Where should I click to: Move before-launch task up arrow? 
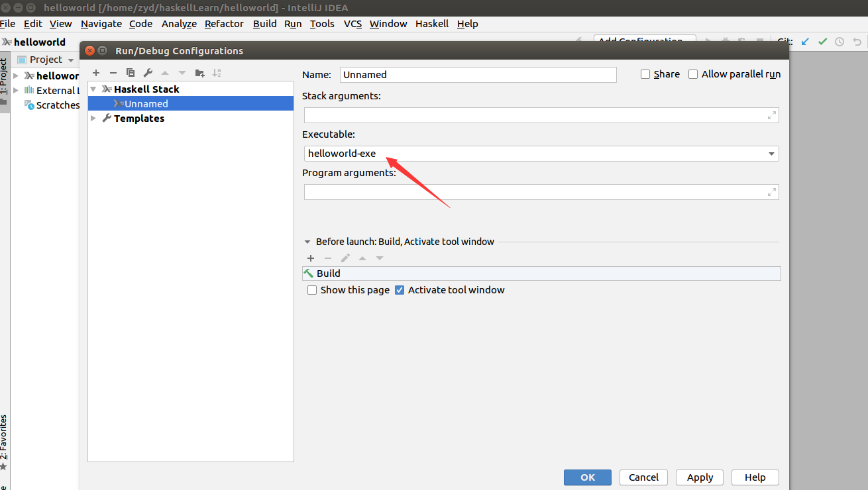[362, 258]
